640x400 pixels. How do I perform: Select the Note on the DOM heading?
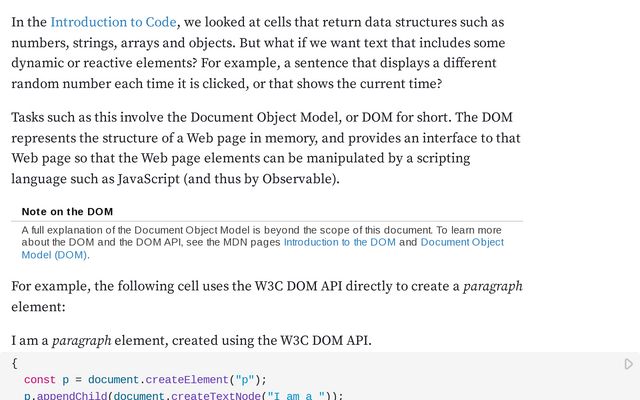67,211
